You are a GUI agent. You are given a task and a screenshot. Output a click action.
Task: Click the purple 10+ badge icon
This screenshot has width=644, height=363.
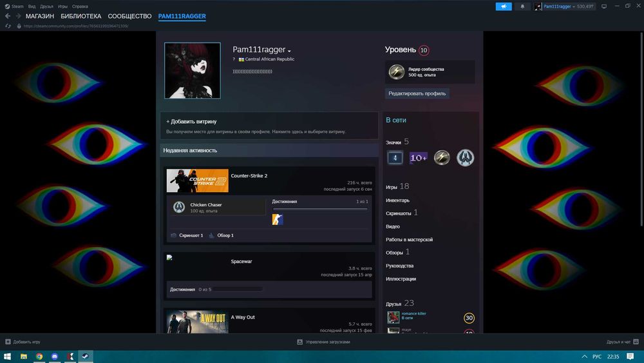click(419, 157)
